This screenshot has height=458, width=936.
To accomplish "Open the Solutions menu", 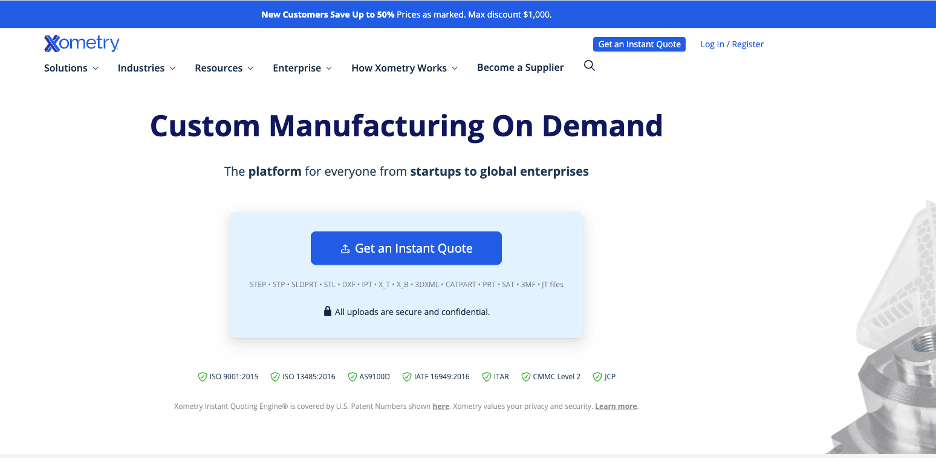I will coord(71,68).
